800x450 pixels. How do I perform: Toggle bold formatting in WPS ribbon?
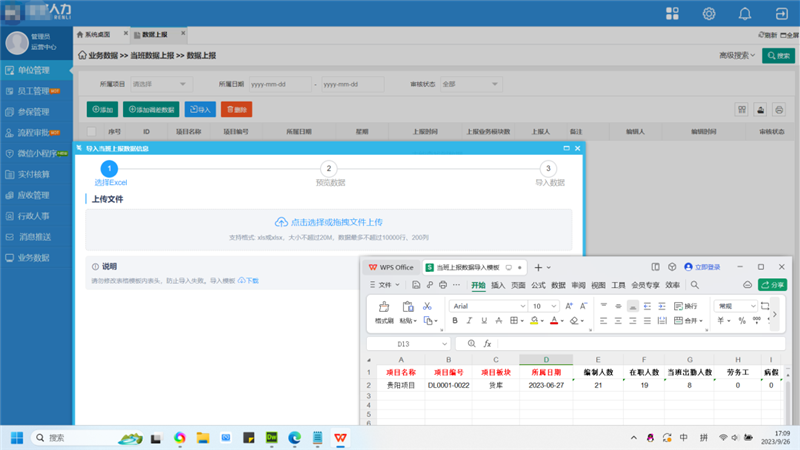pyautogui.click(x=455, y=321)
